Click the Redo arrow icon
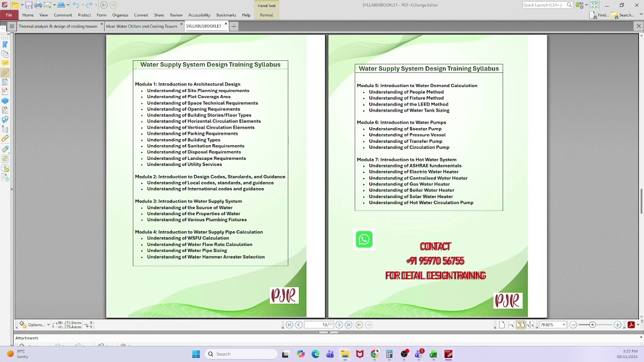644x362 pixels. click(x=89, y=5)
